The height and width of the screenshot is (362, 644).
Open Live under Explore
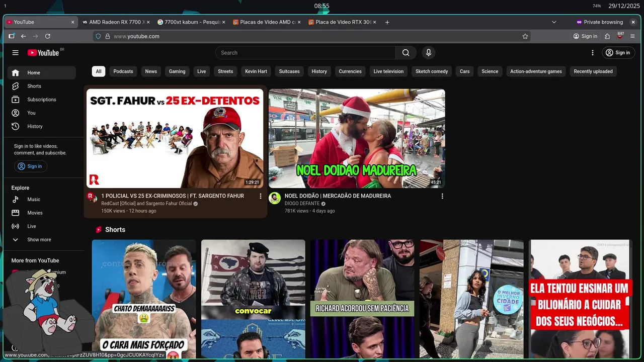pos(41,226)
